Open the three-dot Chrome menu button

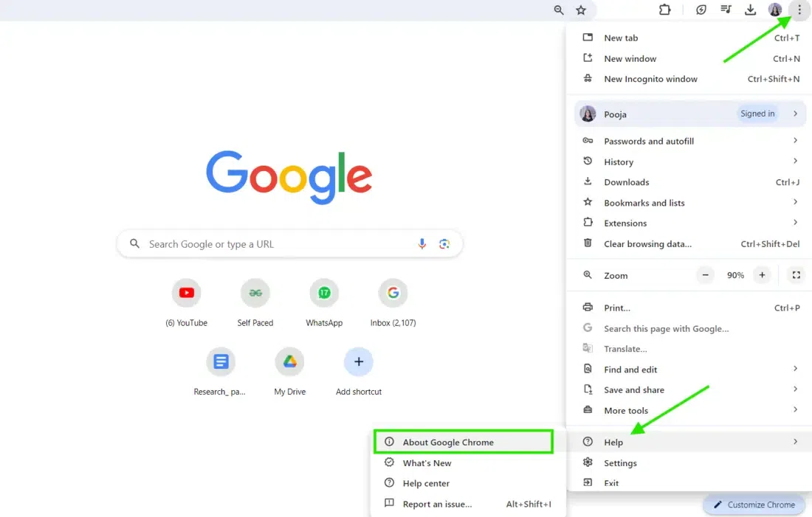pos(799,10)
